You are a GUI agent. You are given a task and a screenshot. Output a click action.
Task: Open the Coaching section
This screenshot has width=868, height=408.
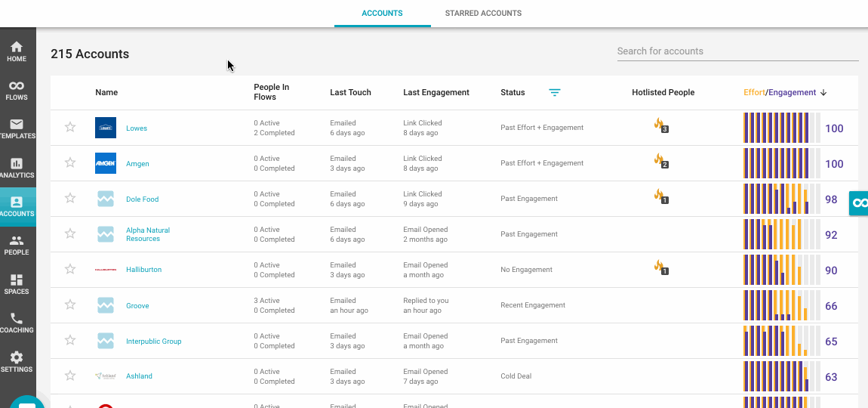pyautogui.click(x=17, y=323)
